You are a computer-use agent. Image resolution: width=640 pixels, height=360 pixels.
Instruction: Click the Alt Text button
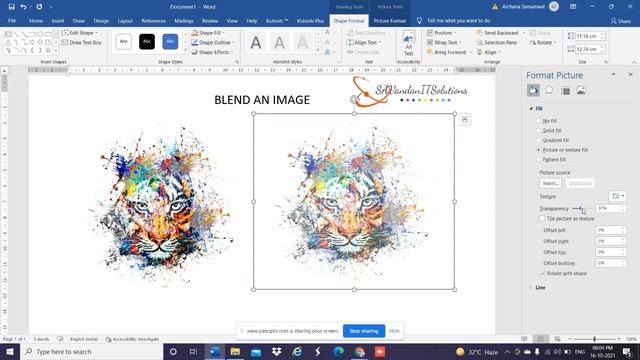tap(409, 44)
